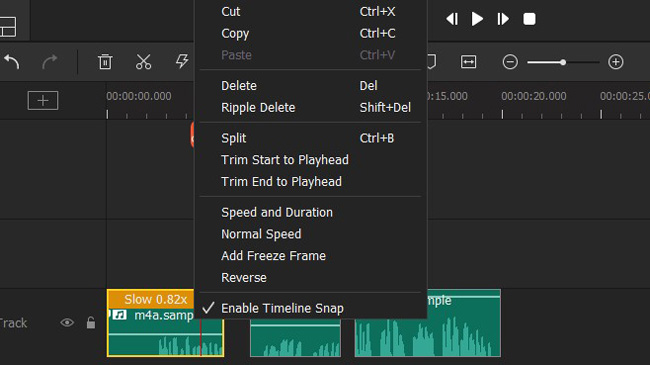
Task: Zoom out timeline with minus icon
Action: click(x=510, y=62)
